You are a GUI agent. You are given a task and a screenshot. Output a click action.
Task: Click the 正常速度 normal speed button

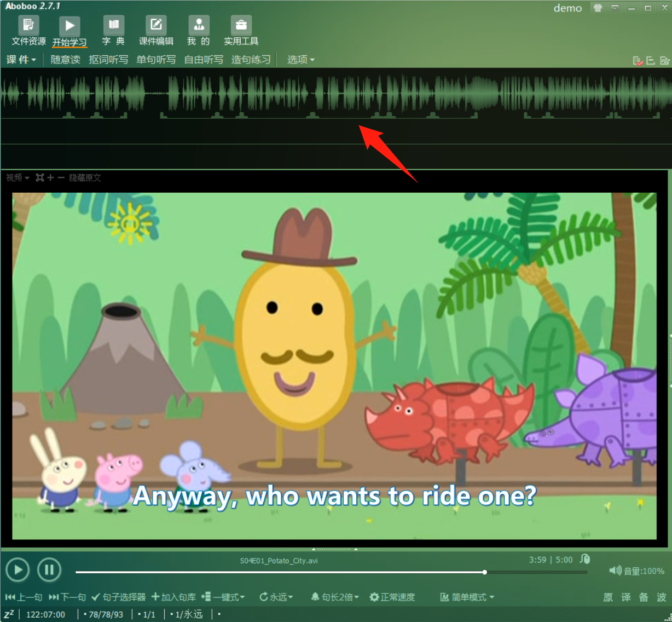coord(392,597)
